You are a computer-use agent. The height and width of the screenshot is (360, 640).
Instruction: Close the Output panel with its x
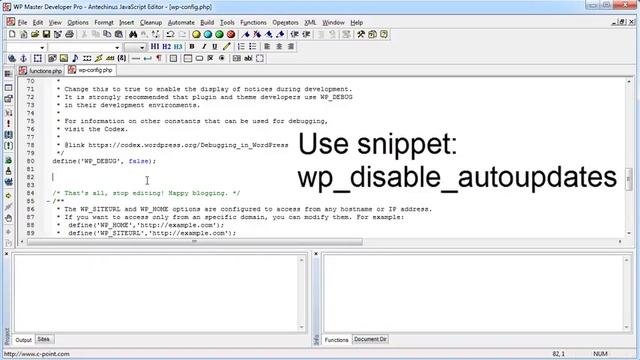point(7,254)
